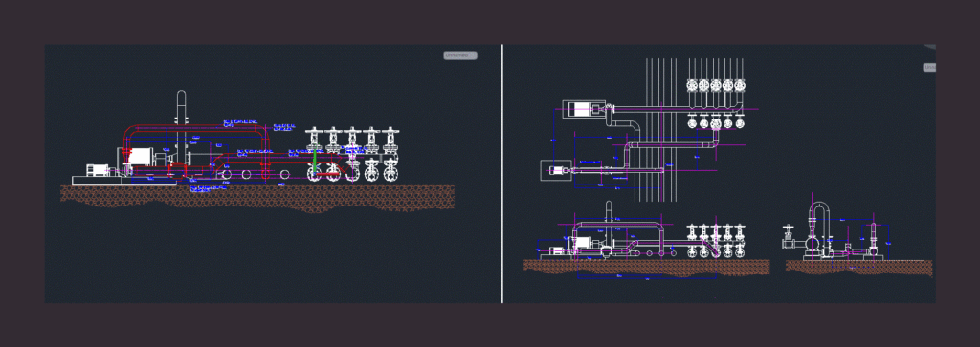Select the green vertical pipe segment
The height and width of the screenshot is (347, 980).
click(315, 163)
